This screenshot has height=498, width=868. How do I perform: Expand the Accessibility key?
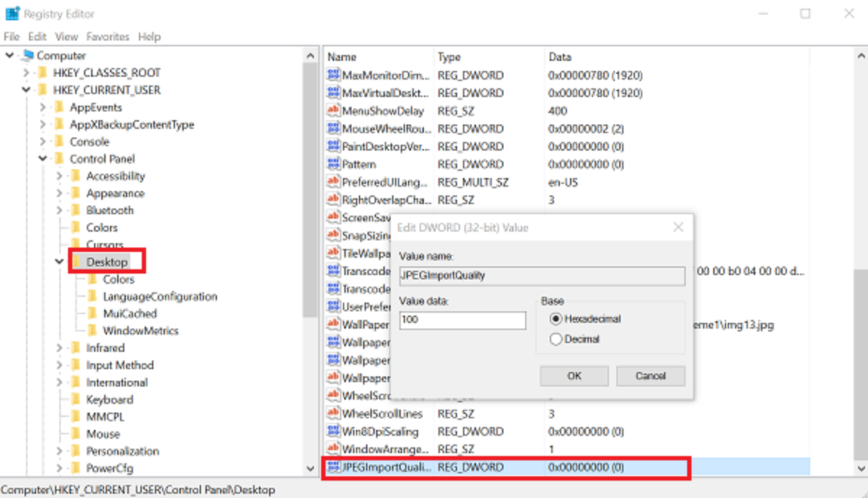tap(59, 176)
